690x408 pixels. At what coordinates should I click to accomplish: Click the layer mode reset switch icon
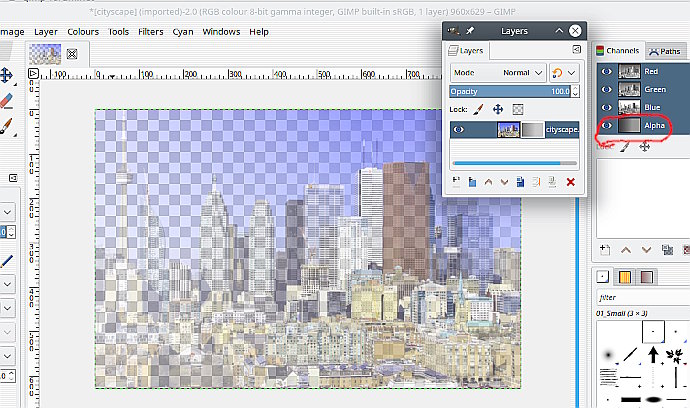tap(557, 73)
